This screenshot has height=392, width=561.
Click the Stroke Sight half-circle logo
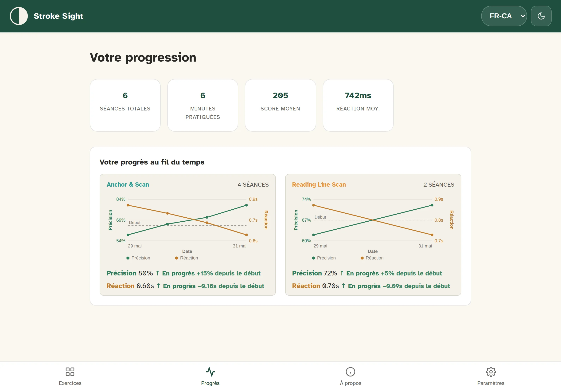(19, 16)
